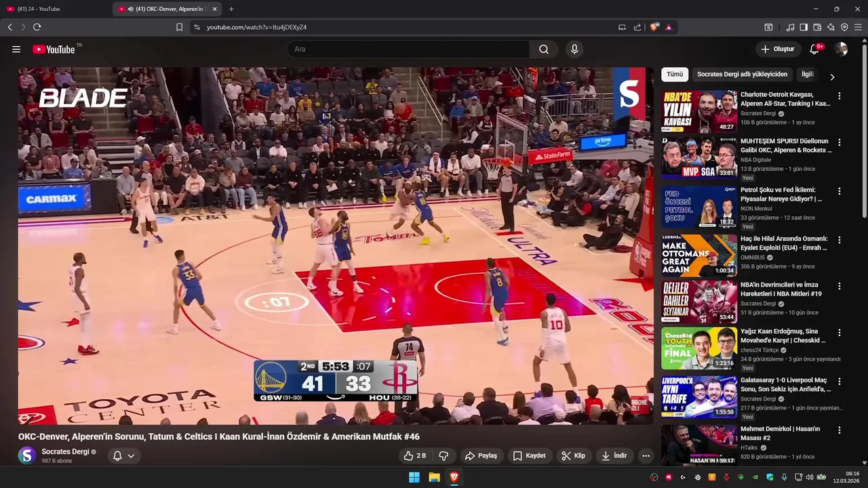Toggle the browser sidebar panel
The height and width of the screenshot is (488, 868).
coord(804,27)
